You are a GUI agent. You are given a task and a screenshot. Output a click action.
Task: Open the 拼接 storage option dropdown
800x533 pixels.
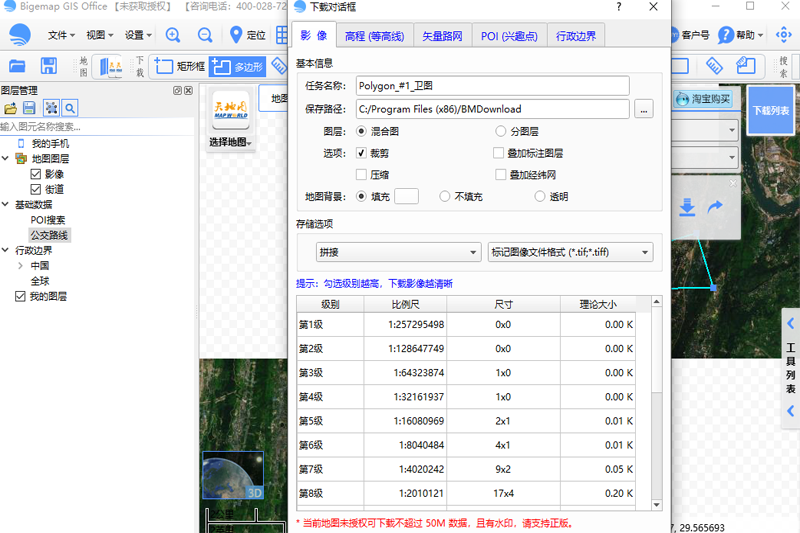[x=398, y=252]
